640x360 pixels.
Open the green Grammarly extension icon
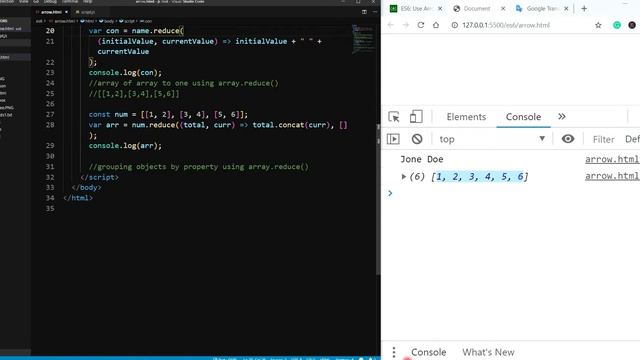click(x=617, y=25)
